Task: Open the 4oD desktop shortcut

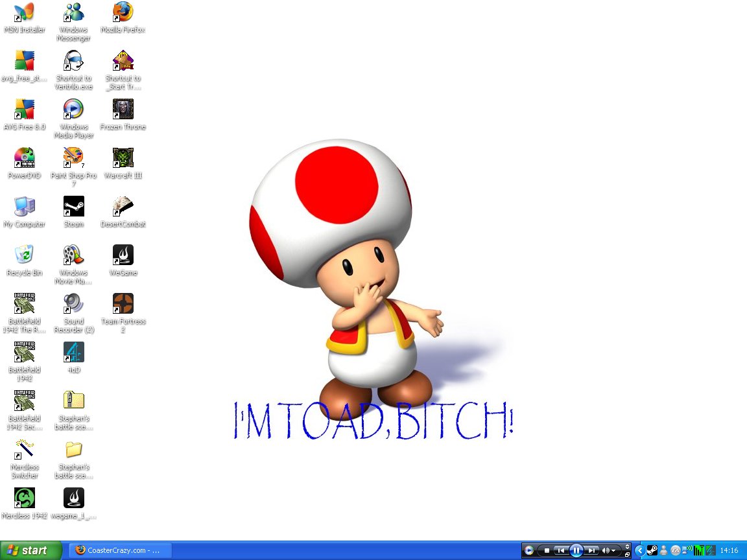Action: tap(73, 358)
